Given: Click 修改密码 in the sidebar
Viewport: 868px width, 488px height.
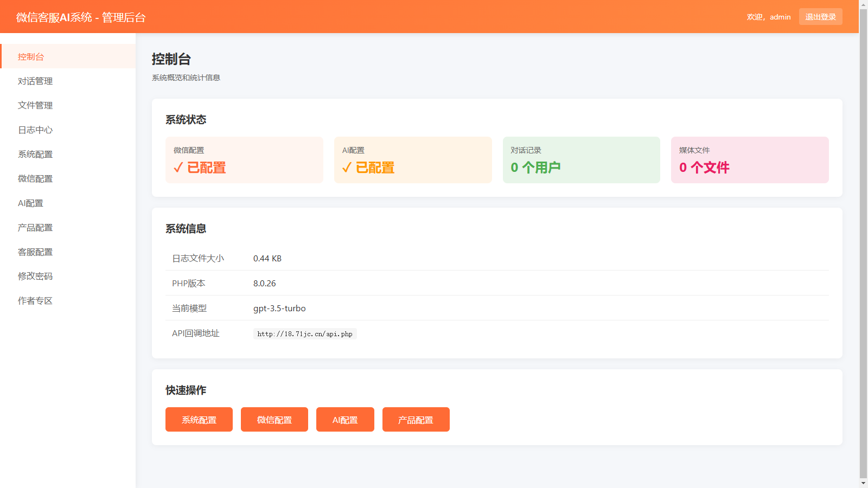Looking at the screenshot, I should pyautogui.click(x=35, y=277).
